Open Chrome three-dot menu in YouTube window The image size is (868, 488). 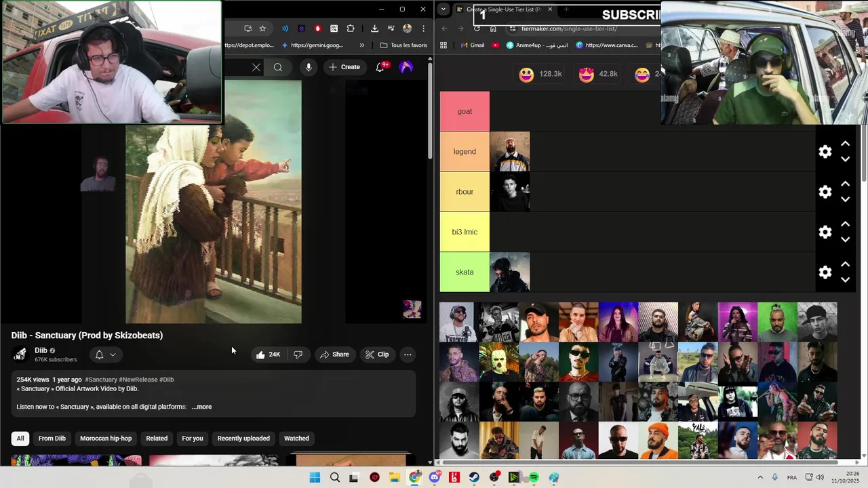click(423, 28)
